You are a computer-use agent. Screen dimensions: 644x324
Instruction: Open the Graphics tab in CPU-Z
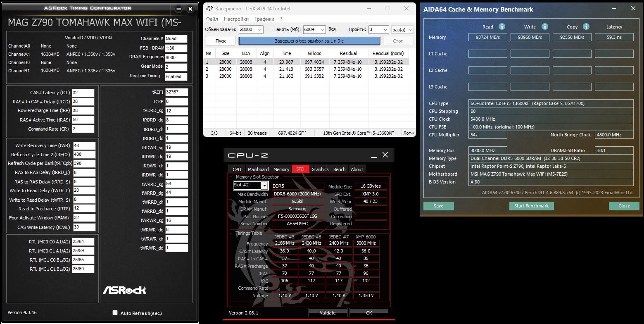(320, 169)
